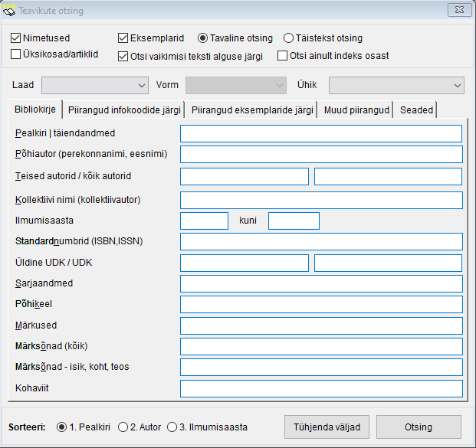Image resolution: width=476 pixels, height=448 pixels.
Task: Expand the Vorm dropdown
Action: pyautogui.click(x=235, y=85)
